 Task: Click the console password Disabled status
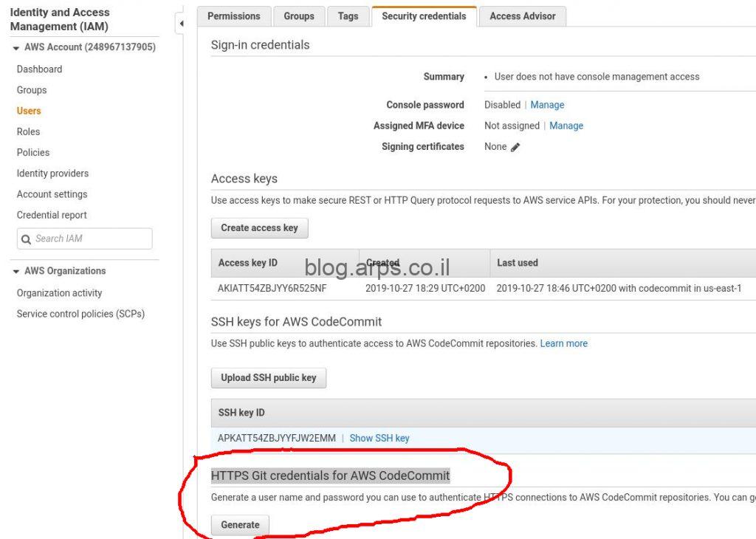(502, 105)
